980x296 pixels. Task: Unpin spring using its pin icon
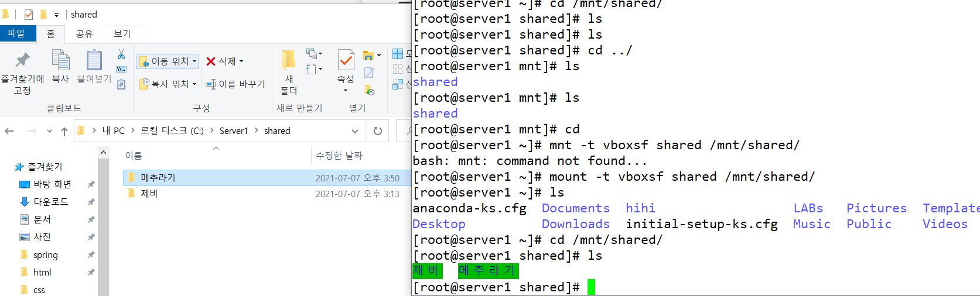(91, 255)
